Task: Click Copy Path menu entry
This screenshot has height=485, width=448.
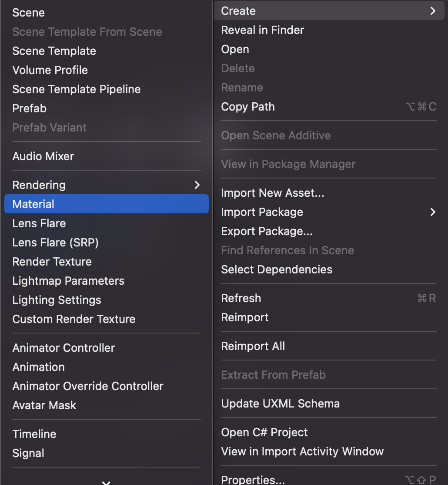Action: 248,107
